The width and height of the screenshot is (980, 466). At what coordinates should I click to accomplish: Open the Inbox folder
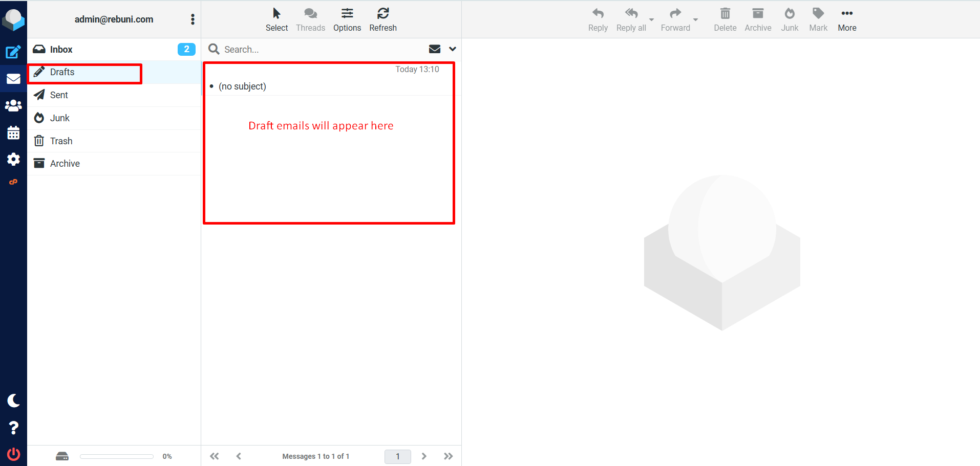(x=61, y=50)
